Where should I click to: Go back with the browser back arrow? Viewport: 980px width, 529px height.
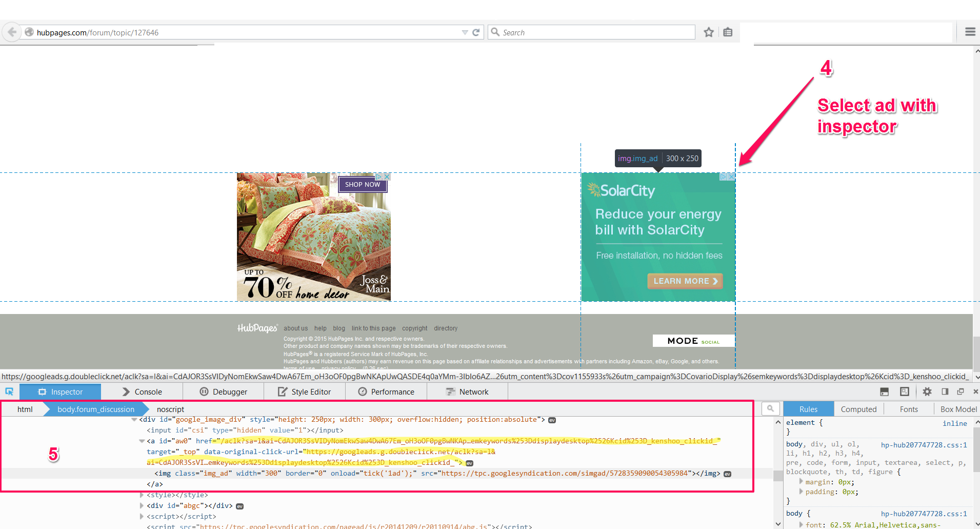coord(12,32)
